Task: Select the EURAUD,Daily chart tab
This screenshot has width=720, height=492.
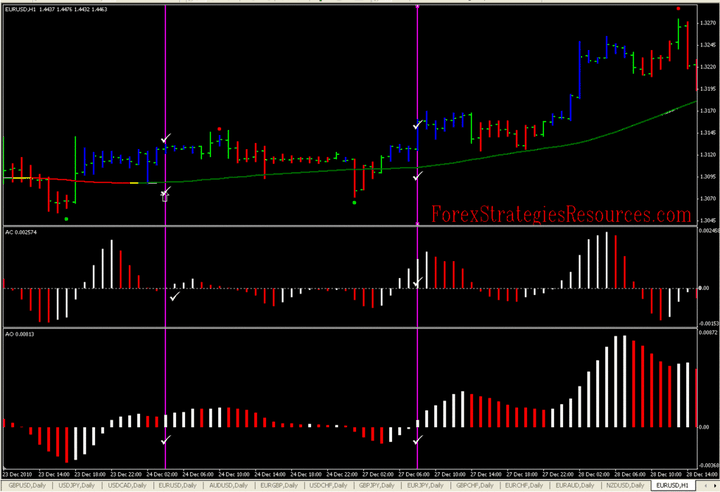Action: [574, 486]
